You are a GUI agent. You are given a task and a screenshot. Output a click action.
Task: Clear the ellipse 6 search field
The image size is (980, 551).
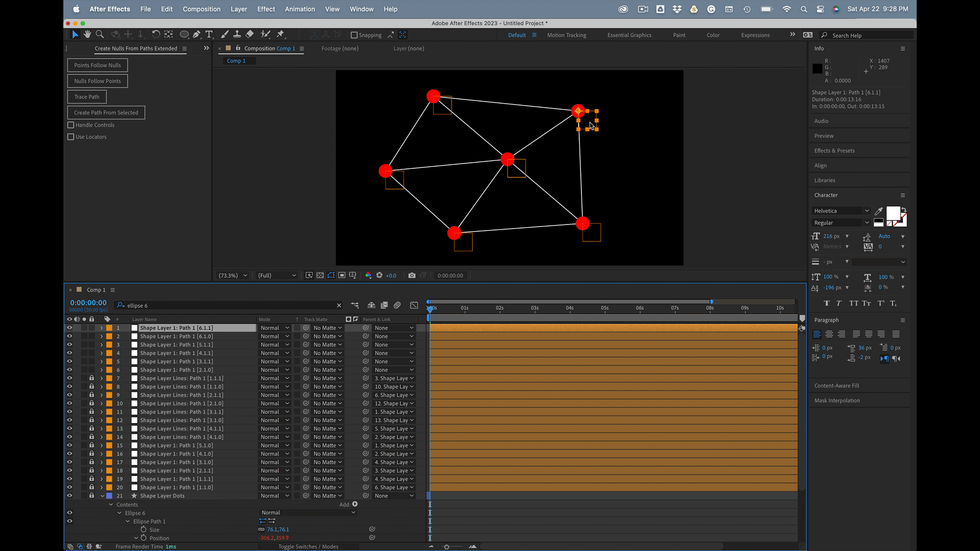pyautogui.click(x=339, y=306)
